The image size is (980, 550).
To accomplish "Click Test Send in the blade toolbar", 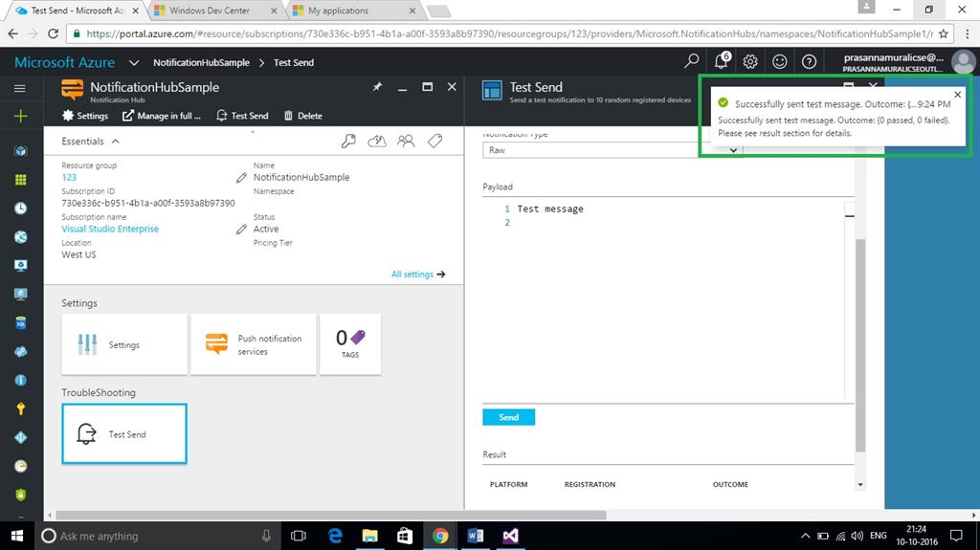I will click(x=242, y=116).
